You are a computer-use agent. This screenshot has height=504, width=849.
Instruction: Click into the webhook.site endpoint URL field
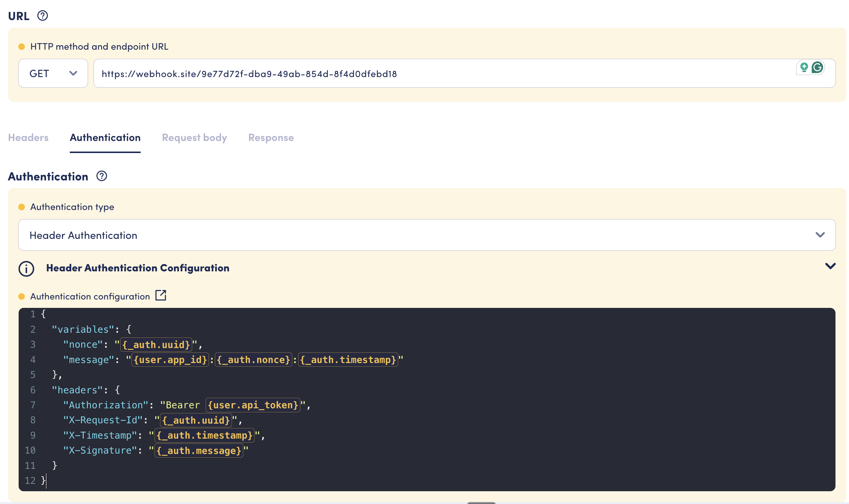point(438,73)
